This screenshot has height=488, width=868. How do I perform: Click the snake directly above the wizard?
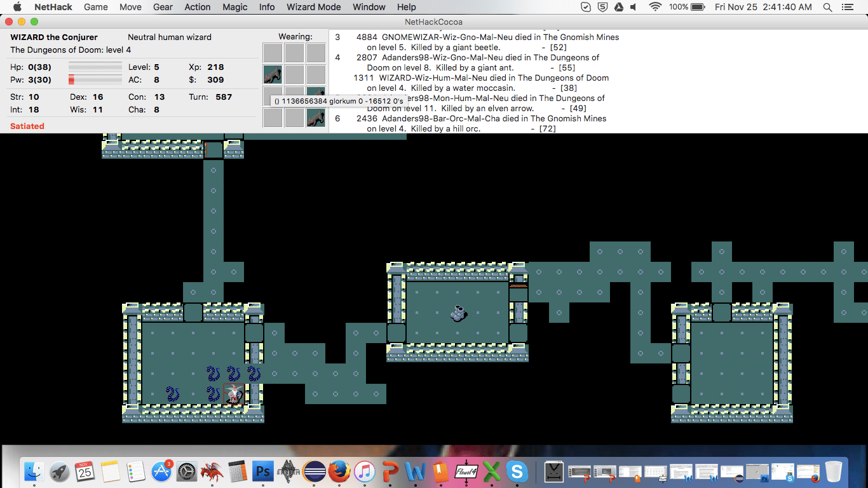tap(233, 374)
